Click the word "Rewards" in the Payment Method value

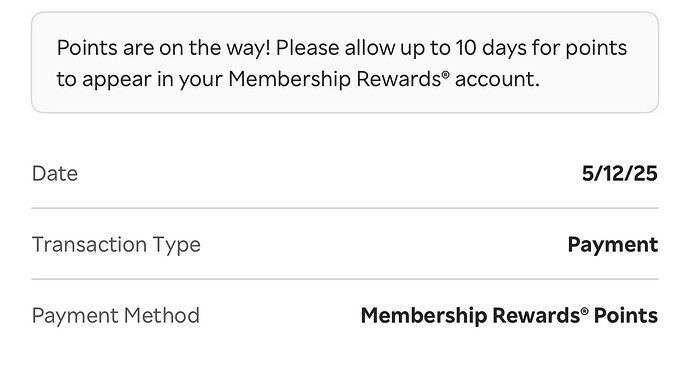click(536, 316)
